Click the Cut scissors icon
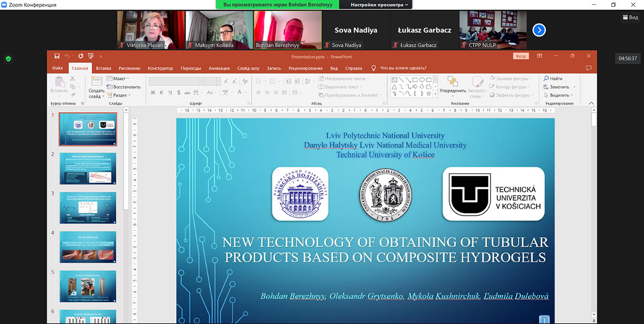 [72, 79]
